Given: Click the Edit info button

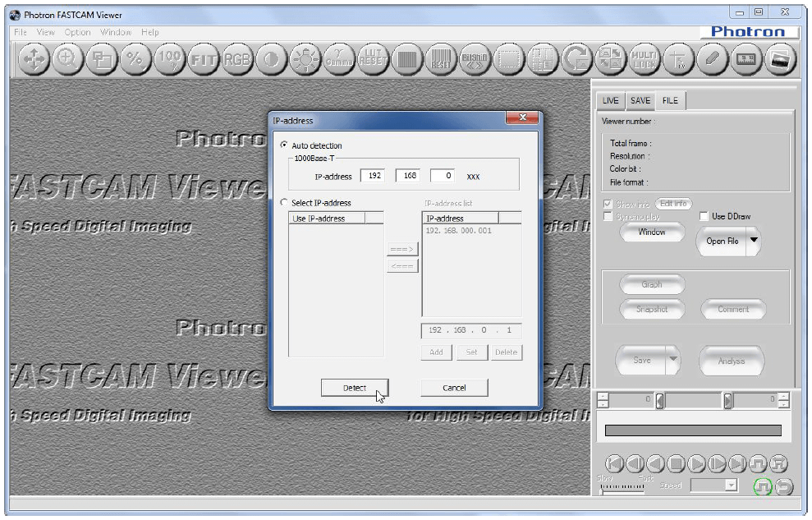Looking at the screenshot, I should [x=673, y=204].
